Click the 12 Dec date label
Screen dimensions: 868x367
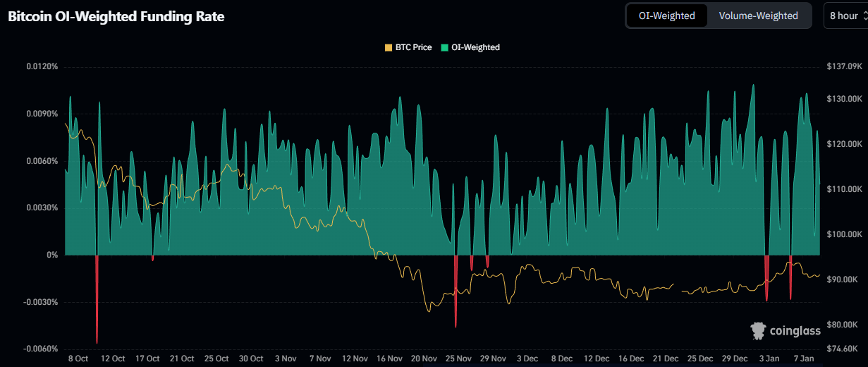tap(597, 359)
